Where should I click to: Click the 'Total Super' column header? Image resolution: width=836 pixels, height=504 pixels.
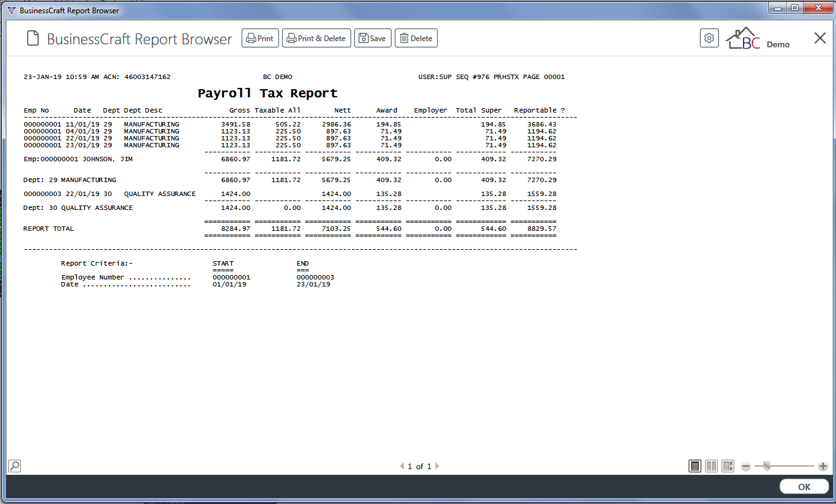[x=478, y=110]
